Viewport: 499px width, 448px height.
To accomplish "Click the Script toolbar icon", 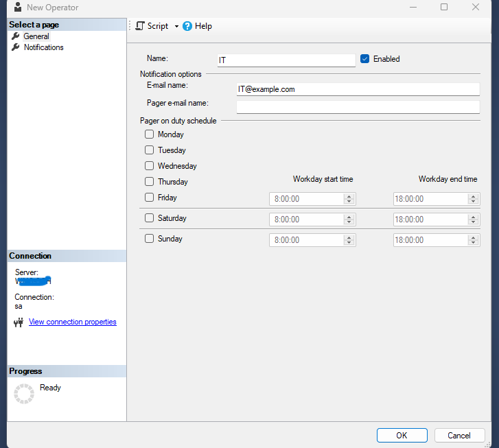I will click(140, 26).
